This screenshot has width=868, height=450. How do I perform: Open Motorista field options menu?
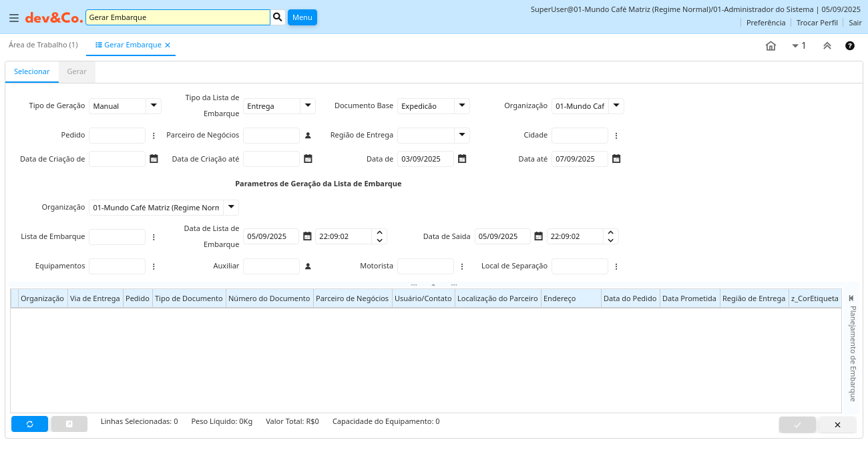point(462,266)
